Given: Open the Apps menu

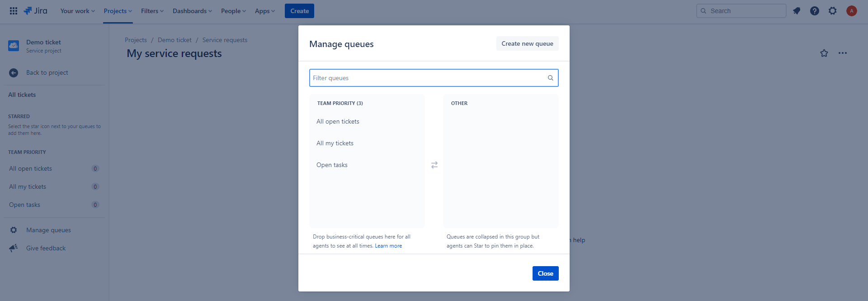Looking at the screenshot, I should [264, 11].
